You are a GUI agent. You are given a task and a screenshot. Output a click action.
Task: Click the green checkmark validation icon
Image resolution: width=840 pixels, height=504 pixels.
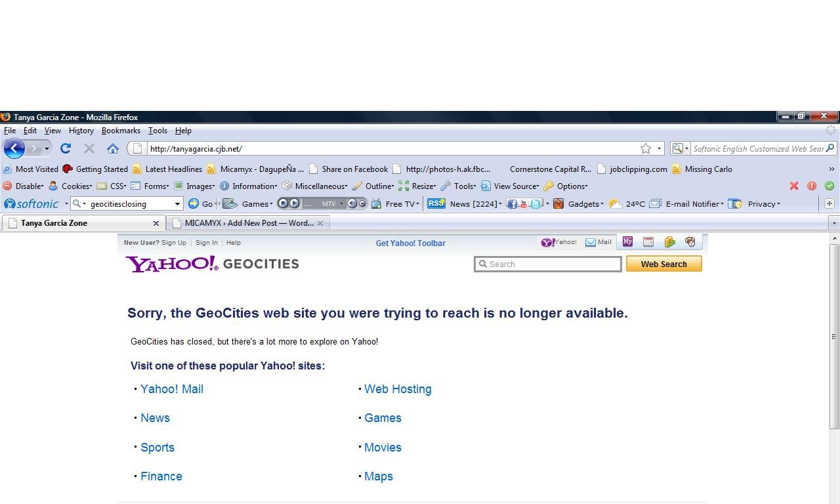point(829,186)
